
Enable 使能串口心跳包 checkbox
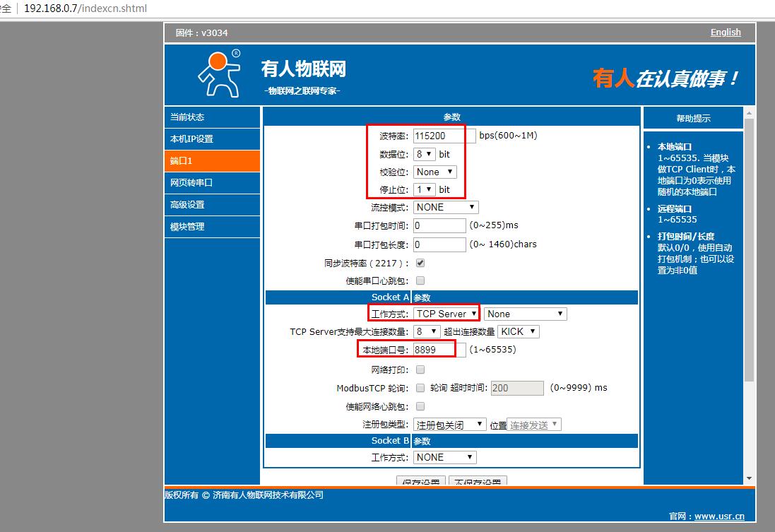tap(420, 280)
